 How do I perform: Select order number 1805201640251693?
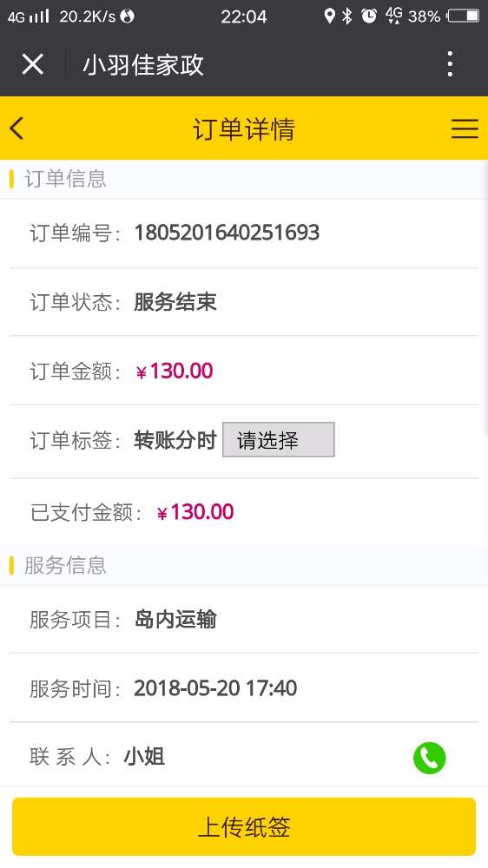click(228, 233)
